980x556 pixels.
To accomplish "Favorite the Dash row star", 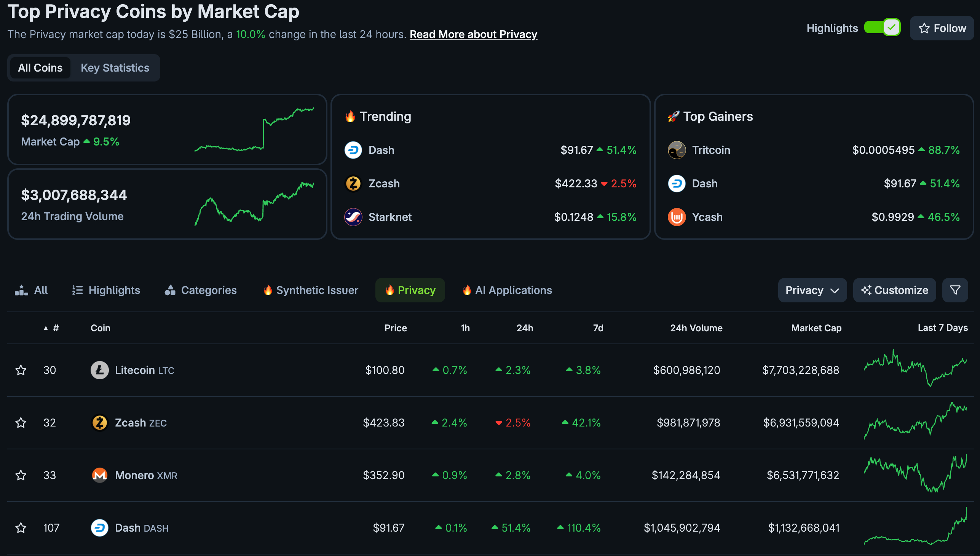I will point(21,528).
